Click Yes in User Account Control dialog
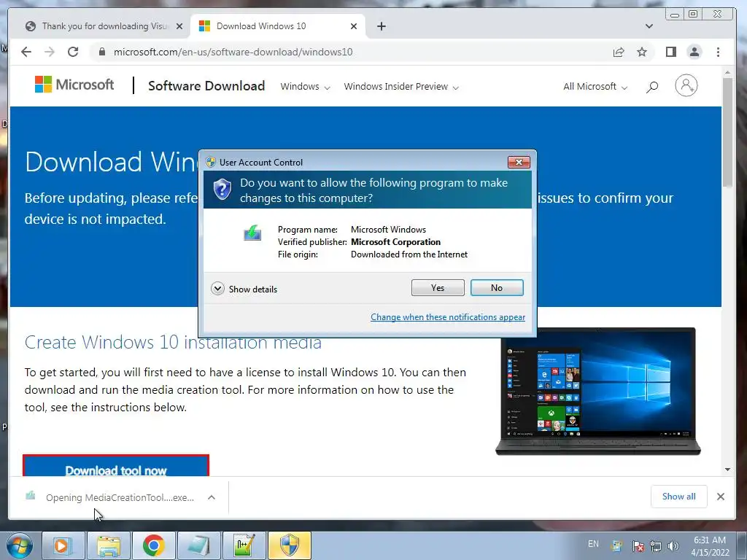 coord(438,287)
